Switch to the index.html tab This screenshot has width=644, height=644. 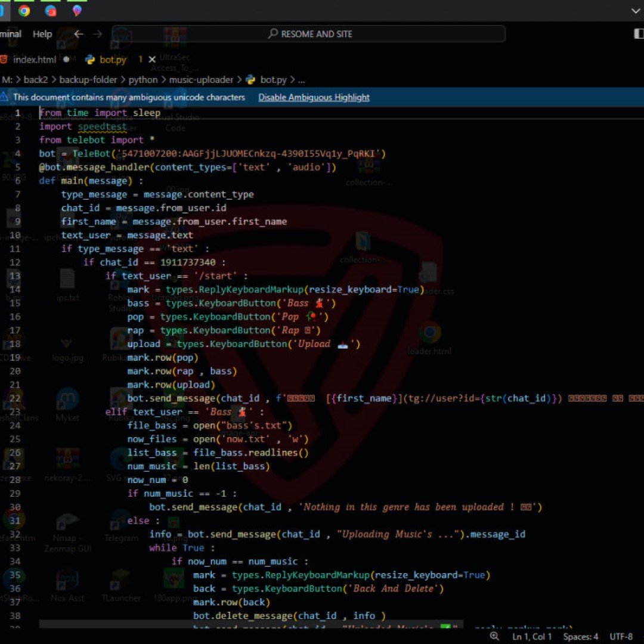[35, 60]
